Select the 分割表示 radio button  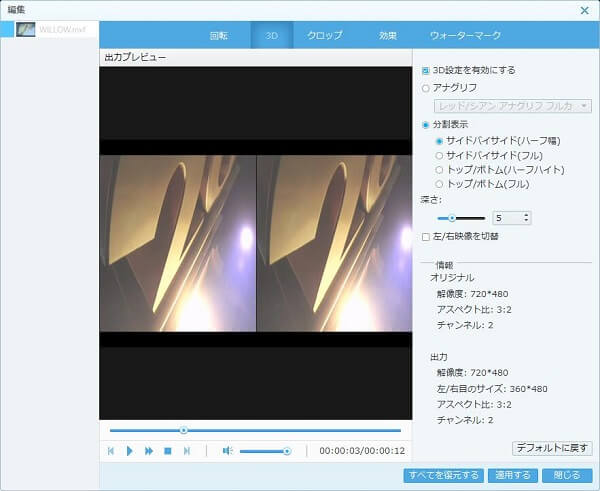pyautogui.click(x=426, y=125)
